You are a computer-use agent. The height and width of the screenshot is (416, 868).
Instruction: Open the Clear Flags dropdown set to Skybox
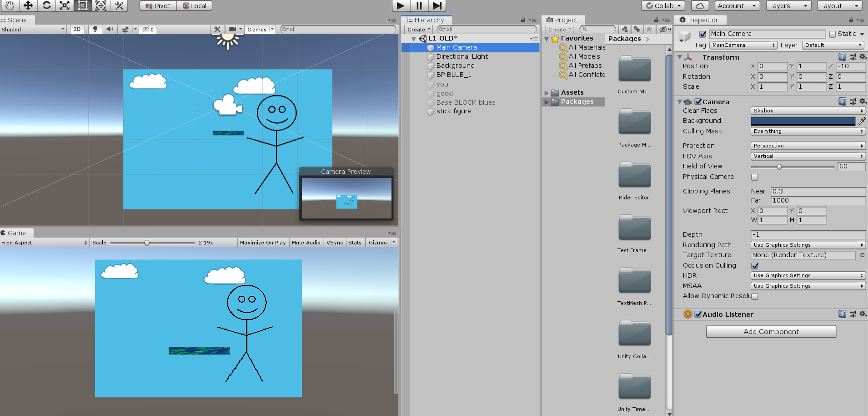[x=807, y=110]
